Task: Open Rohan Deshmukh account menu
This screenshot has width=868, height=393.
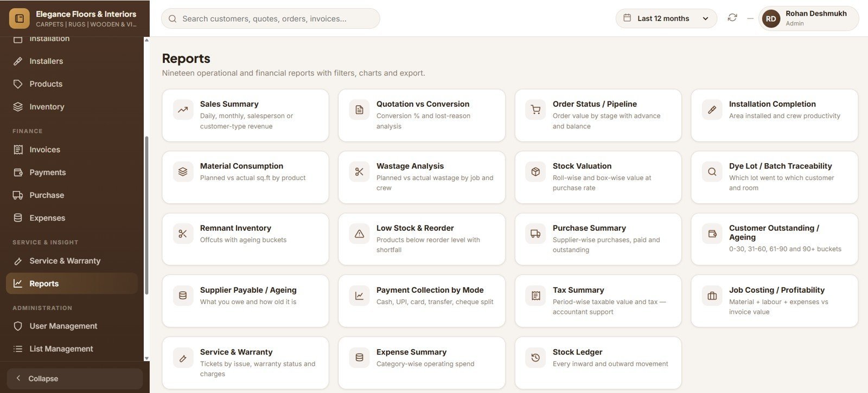Action: tap(808, 18)
